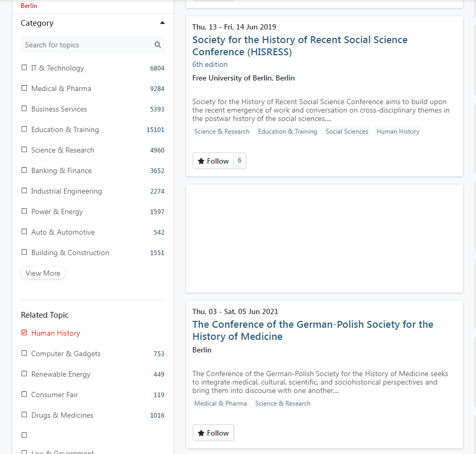The width and height of the screenshot is (476, 454).
Task: Click the 1016 count for Drugs & Medicines
Action: pos(157,416)
